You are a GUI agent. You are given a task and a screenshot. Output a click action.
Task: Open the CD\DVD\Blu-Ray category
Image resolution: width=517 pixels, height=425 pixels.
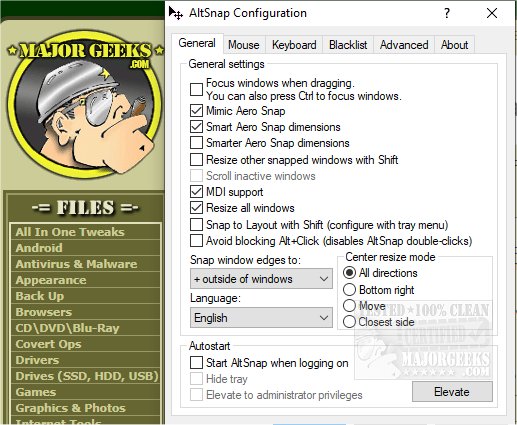67,328
